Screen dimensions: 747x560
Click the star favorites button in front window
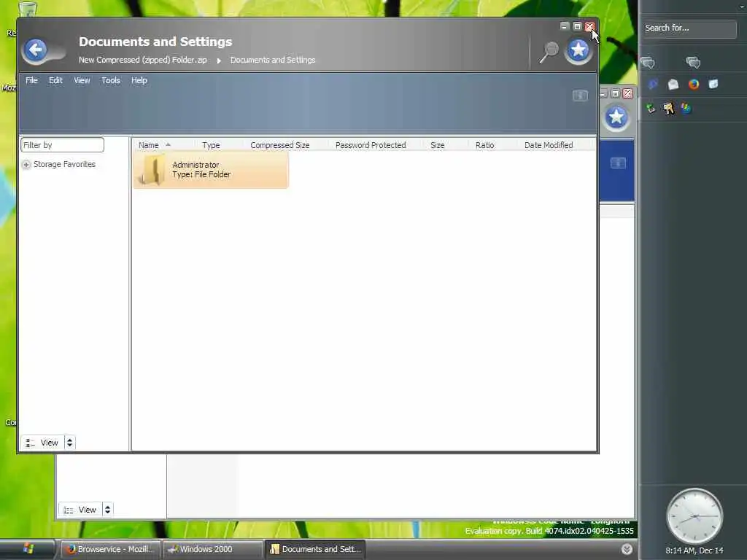point(578,50)
